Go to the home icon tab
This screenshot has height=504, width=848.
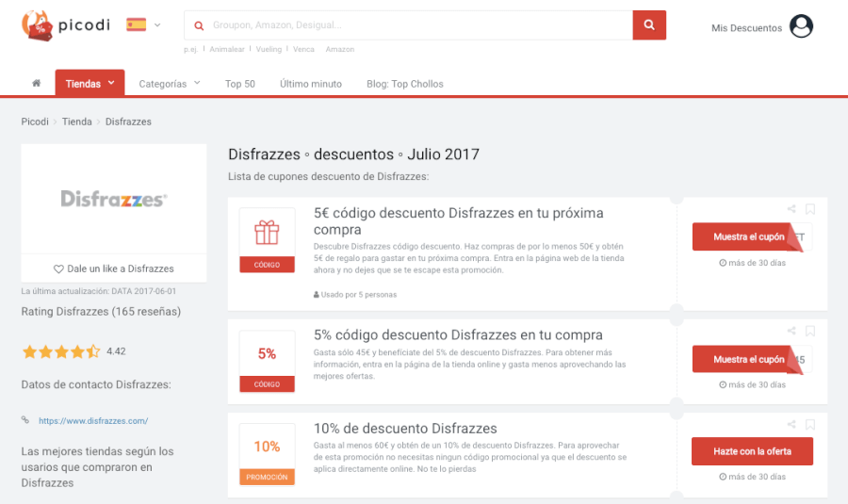tap(36, 83)
